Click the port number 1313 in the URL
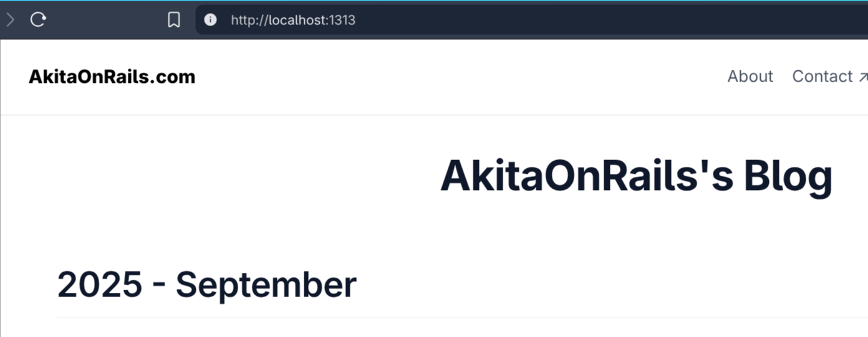 click(x=342, y=20)
